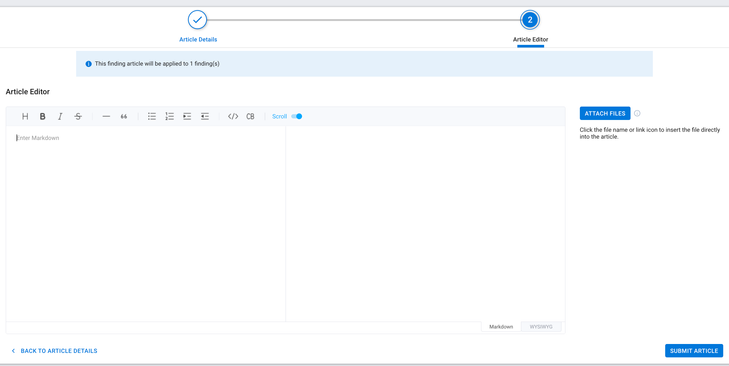729x366 pixels.
Task: Insert a code block with CB
Action: tap(250, 116)
